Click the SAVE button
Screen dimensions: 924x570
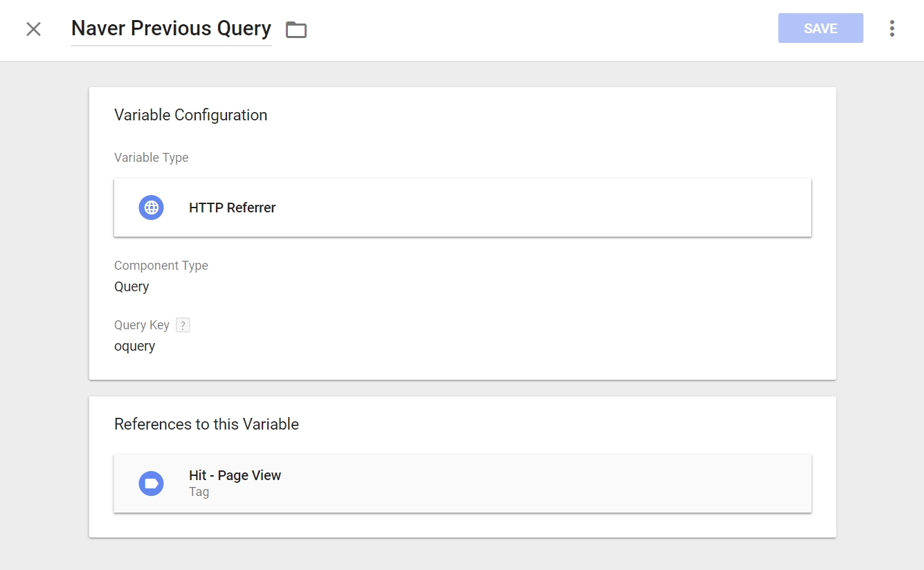tap(820, 28)
